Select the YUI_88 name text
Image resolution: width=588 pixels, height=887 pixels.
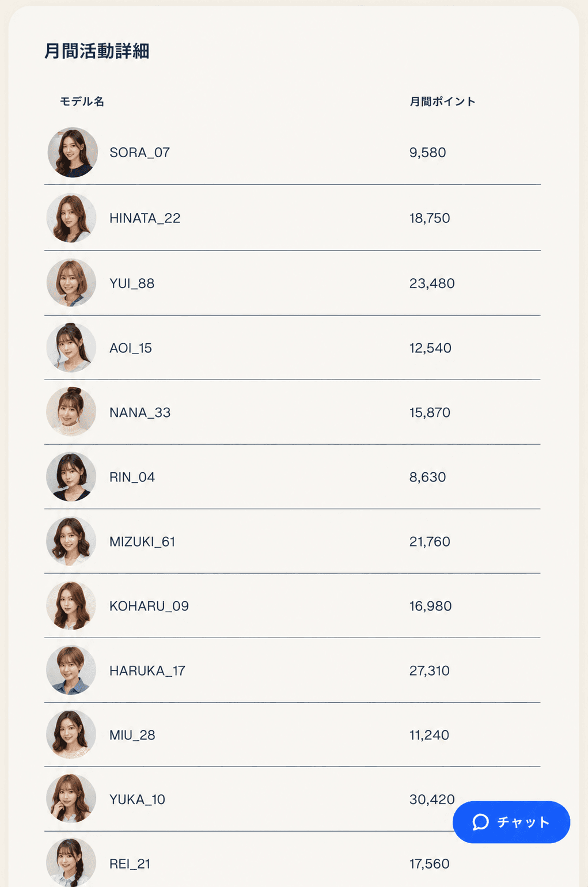pos(132,283)
